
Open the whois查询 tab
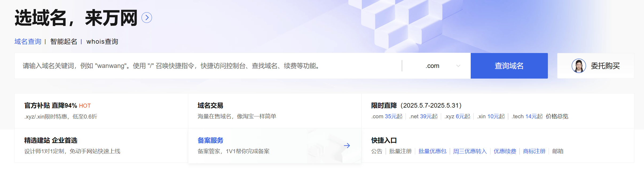point(102,42)
